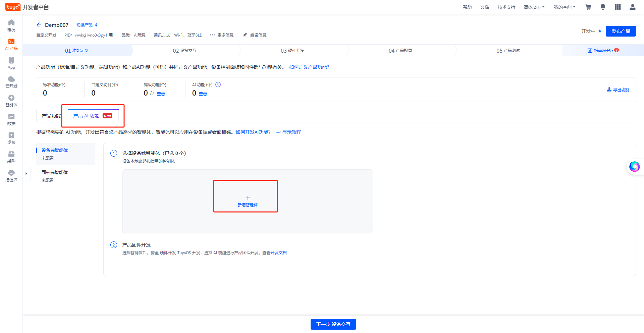
Task: Open the 如何定义产品功能? link
Action: pyautogui.click(x=309, y=67)
